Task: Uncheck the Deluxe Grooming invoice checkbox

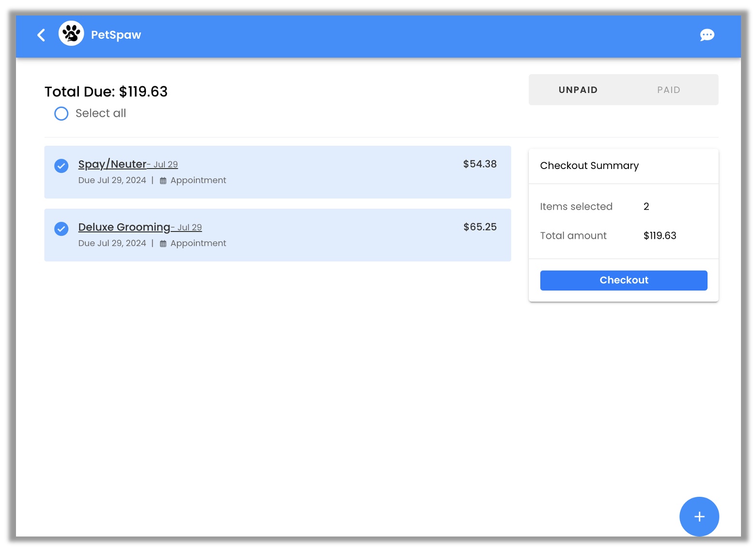Action: (62, 229)
